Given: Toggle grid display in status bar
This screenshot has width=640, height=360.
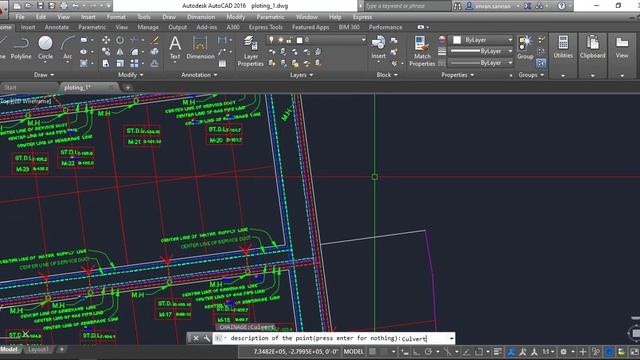Looking at the screenshot, I should click(x=373, y=351).
